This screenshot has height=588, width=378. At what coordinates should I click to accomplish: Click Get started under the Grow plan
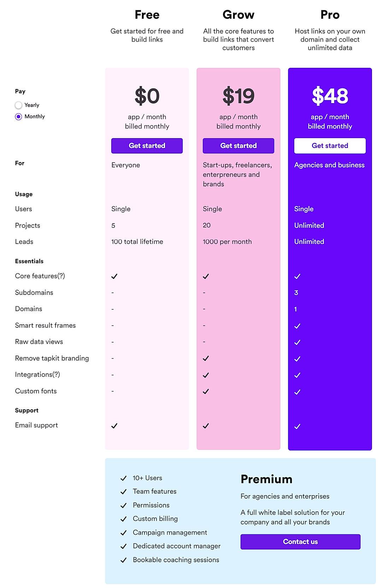tap(238, 145)
